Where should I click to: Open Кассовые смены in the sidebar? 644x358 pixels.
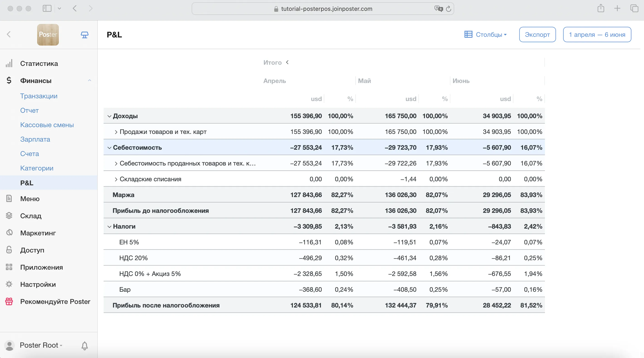tap(47, 125)
